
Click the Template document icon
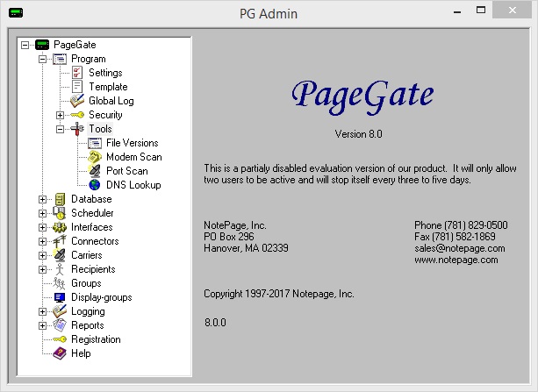point(77,87)
